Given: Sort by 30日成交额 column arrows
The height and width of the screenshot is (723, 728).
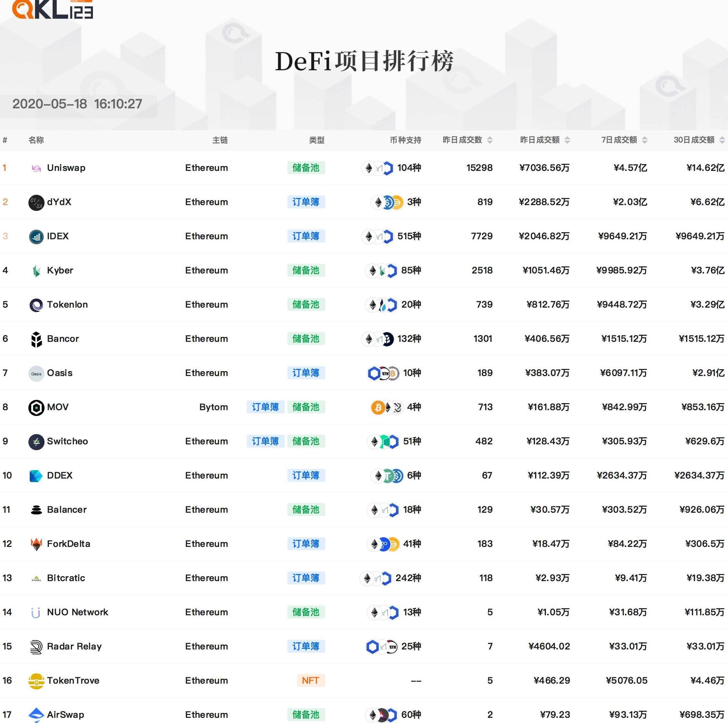Looking at the screenshot, I should pos(722,140).
